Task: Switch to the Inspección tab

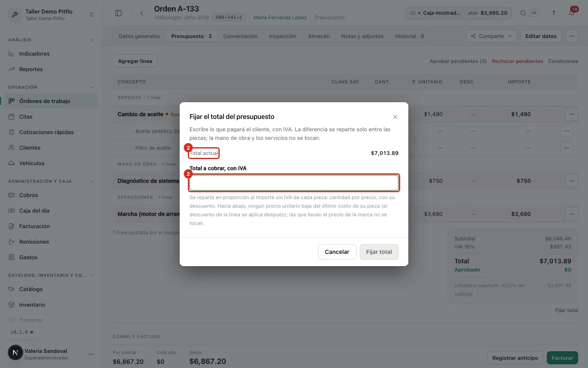Action: coord(283,36)
